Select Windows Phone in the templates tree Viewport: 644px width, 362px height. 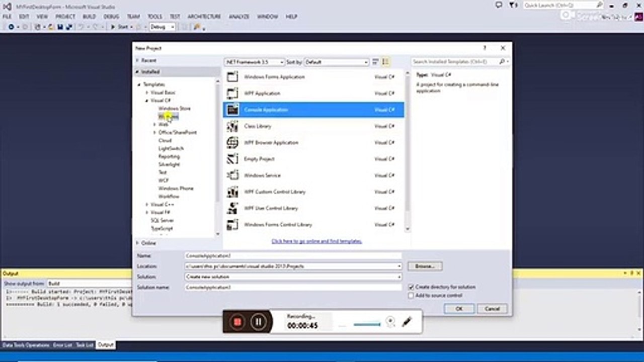click(176, 189)
